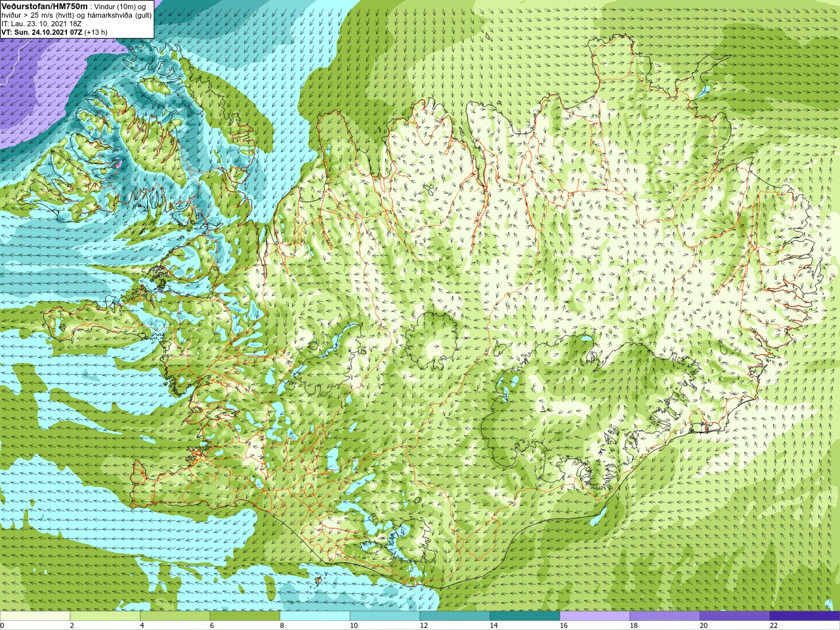Screen dimensions: 840x630
Task: Click the scale label '14'
Action: pos(494,625)
